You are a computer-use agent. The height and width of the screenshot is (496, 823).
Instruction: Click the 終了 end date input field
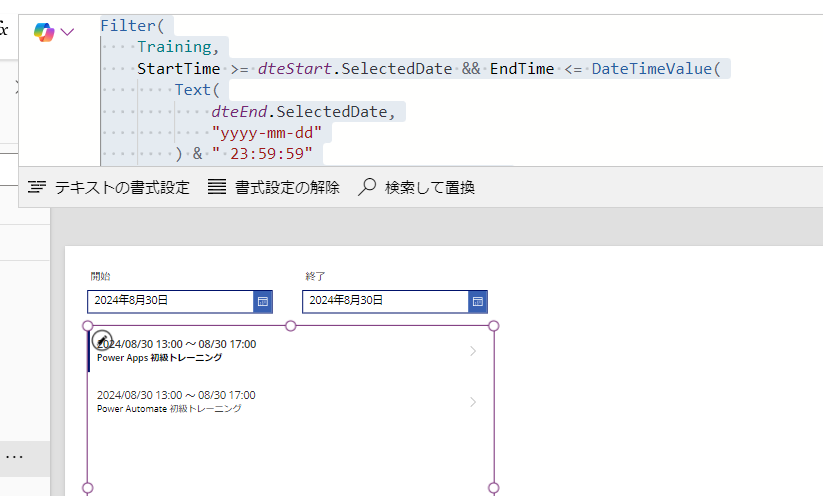coord(385,301)
